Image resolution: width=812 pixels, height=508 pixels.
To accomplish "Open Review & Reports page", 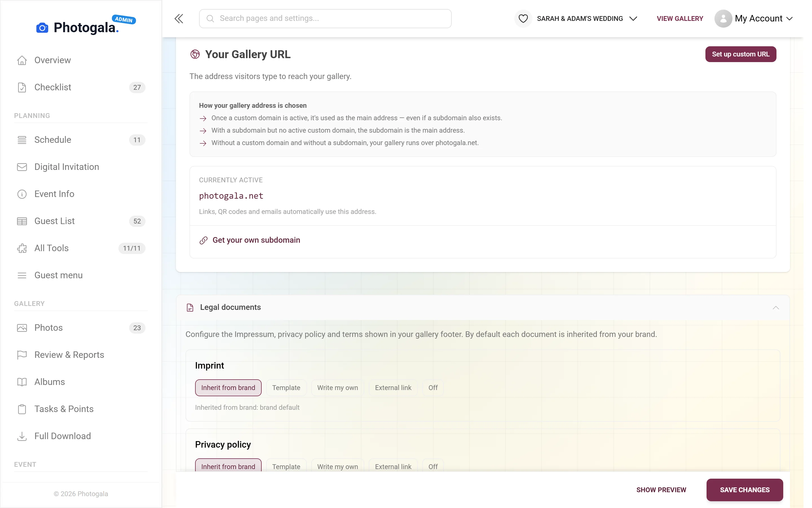I will click(x=81, y=355).
